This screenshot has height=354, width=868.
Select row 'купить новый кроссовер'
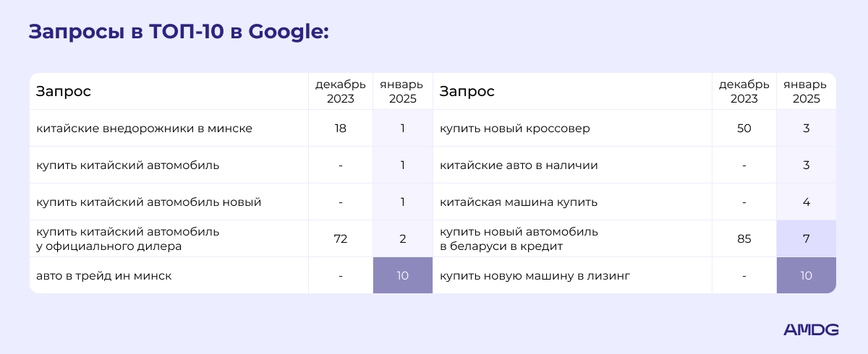634,129
